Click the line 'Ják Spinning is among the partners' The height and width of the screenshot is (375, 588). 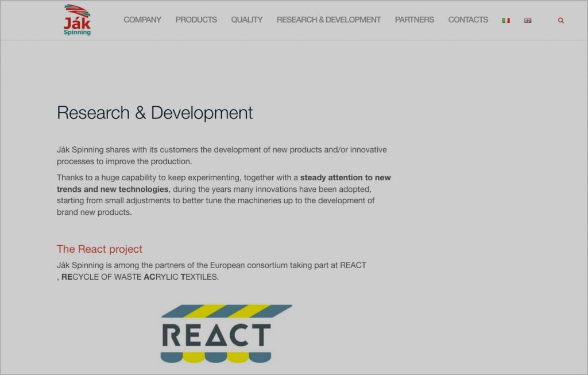click(x=211, y=265)
